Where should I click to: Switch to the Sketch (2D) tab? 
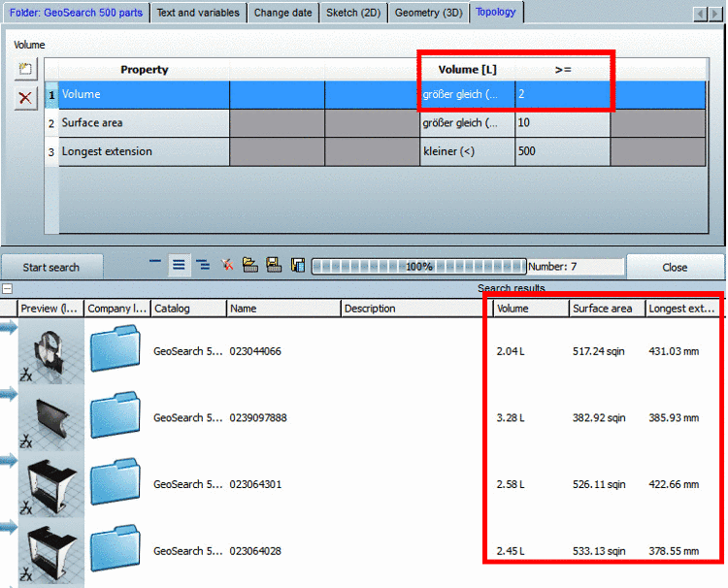(x=353, y=13)
